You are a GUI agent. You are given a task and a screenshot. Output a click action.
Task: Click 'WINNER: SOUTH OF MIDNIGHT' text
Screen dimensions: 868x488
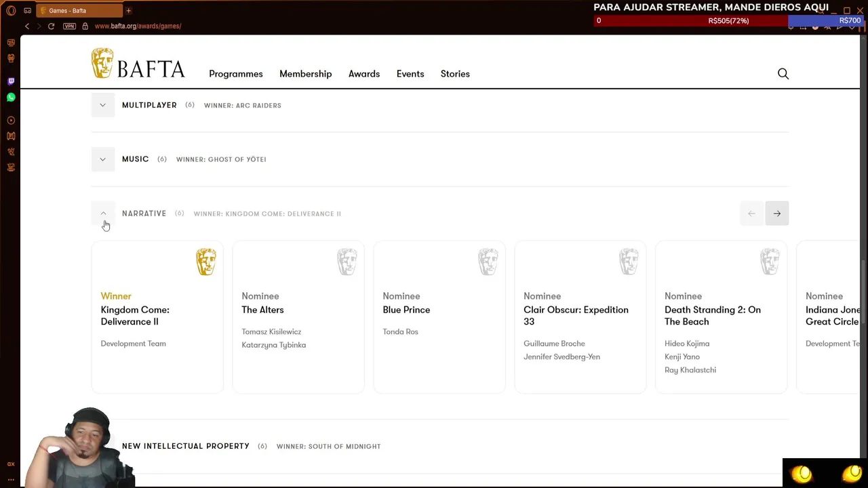pos(329,447)
